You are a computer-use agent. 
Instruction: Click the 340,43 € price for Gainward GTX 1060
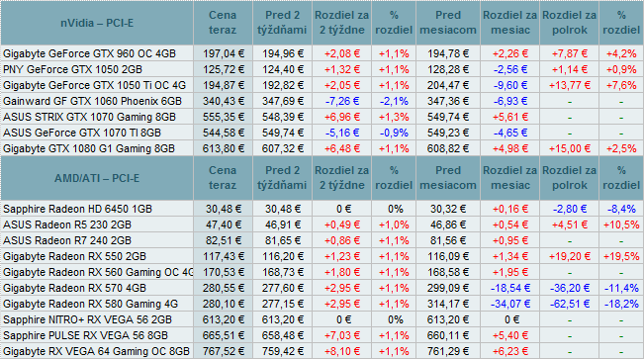(223, 101)
